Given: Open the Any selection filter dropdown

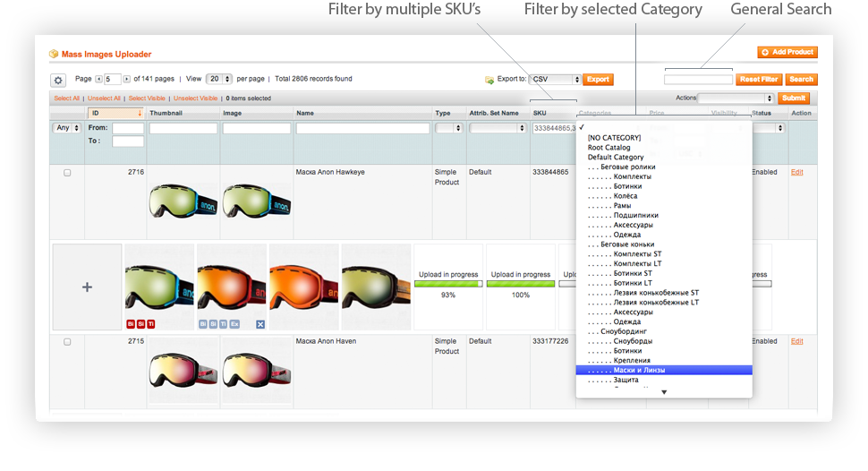Looking at the screenshot, I should (x=67, y=127).
